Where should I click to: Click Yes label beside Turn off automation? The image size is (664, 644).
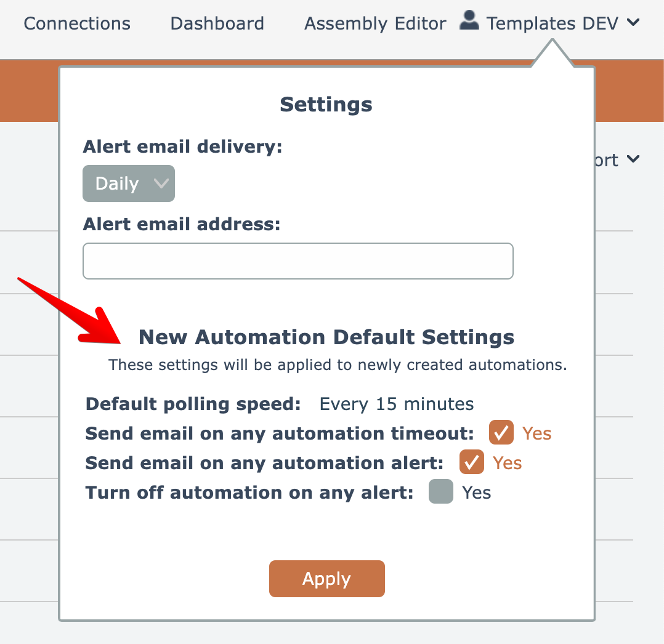click(477, 493)
